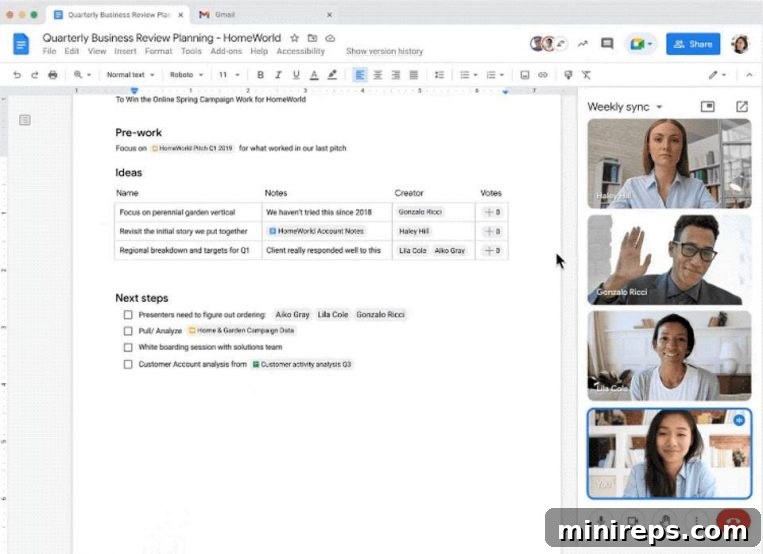The width and height of the screenshot is (763, 554).
Task: Toggle italic formatting
Action: point(278,74)
